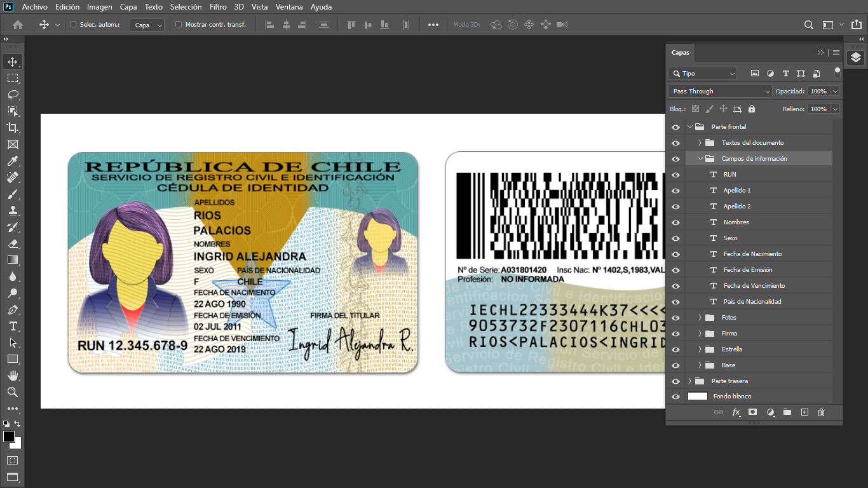Select the Zoom tool
868x488 pixels.
point(12,392)
